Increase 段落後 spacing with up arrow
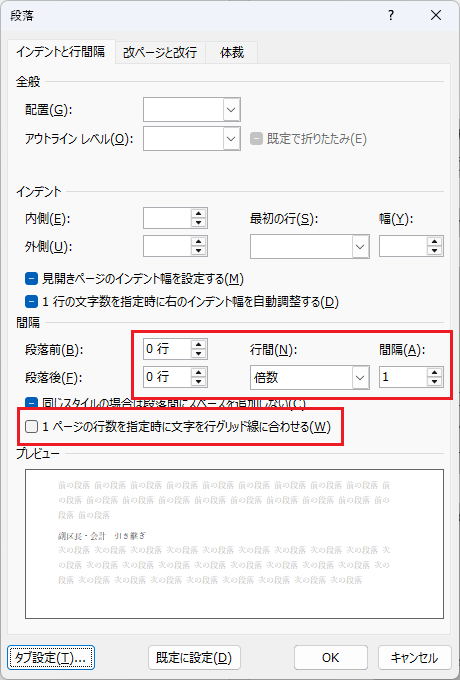Image resolution: width=460 pixels, height=680 pixels. tap(199, 373)
